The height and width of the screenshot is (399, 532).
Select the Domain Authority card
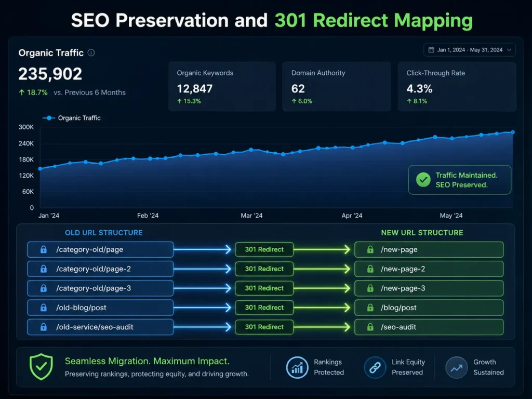coord(337,87)
